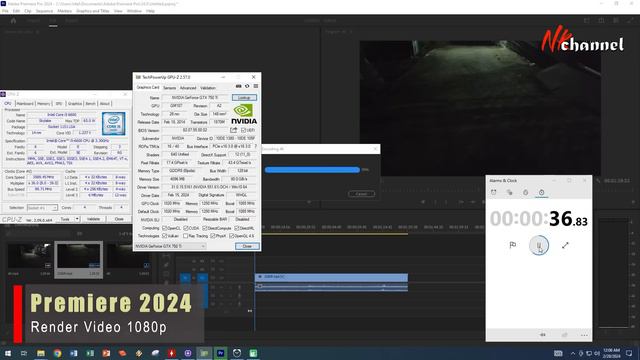Image resolution: width=640 pixels, height=360 pixels.
Task: Click the Close button in GPU-Z
Action: 247,246
